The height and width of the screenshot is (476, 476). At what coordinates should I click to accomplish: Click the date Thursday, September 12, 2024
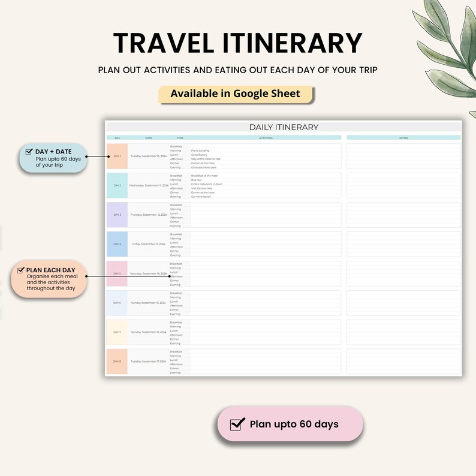click(x=149, y=215)
